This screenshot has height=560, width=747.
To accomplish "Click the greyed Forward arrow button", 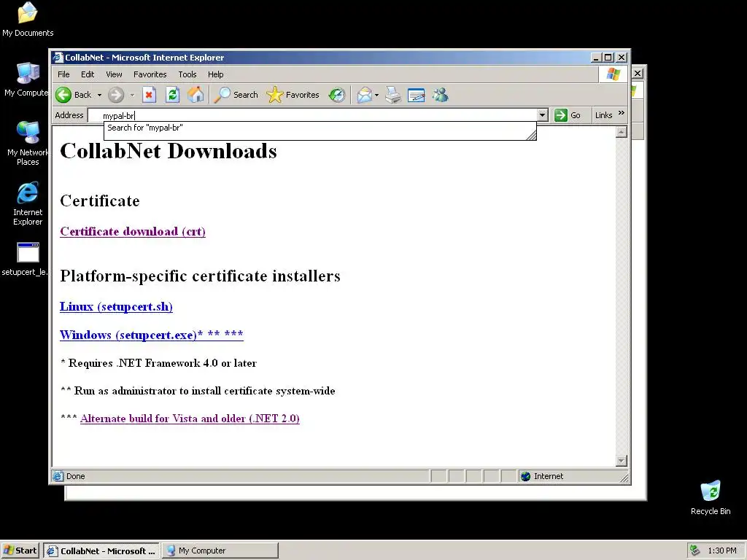I will tap(116, 95).
